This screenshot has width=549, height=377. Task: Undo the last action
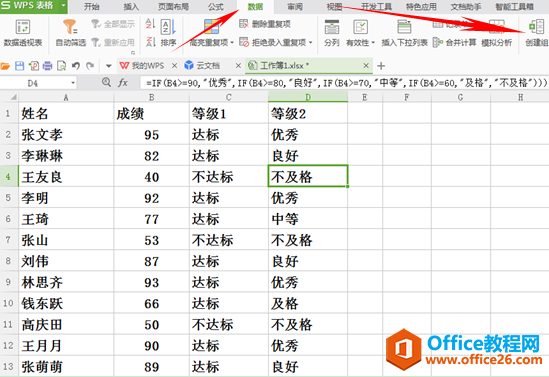coord(76,66)
